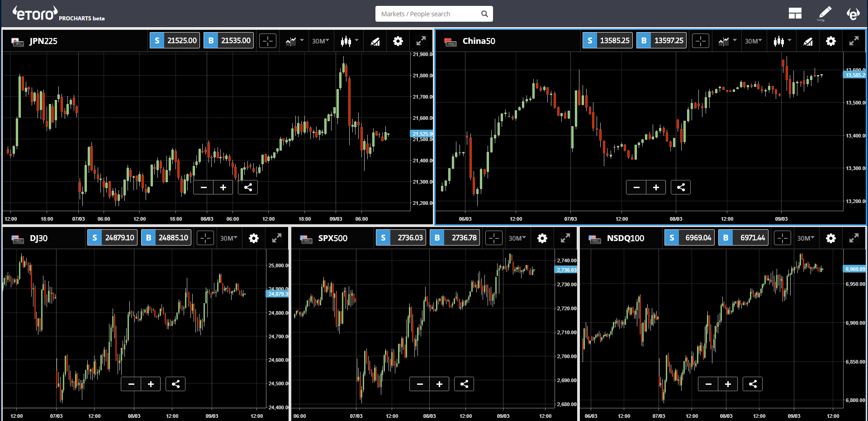Toggle crosshair on JPN225 chart

pos(268,41)
